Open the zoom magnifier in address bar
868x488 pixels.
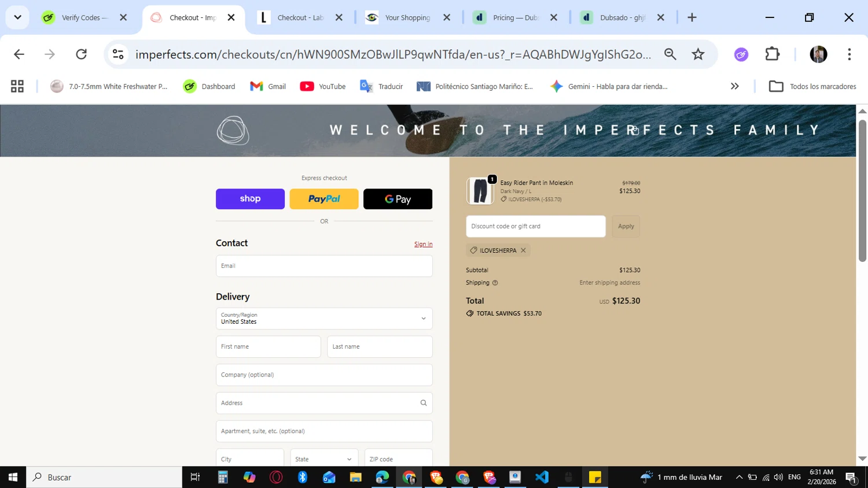(x=670, y=54)
